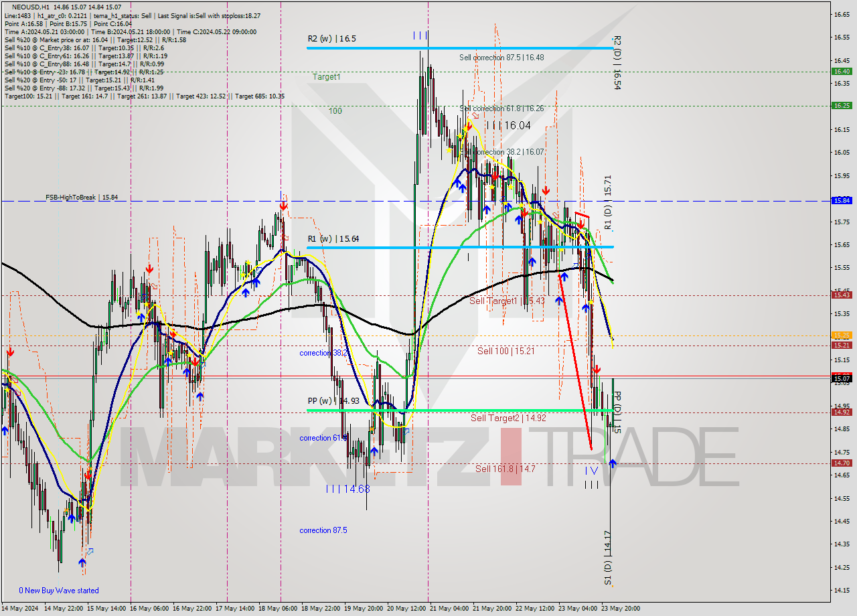Click the 14.55 price axis value
This screenshot has width=857, height=616.
click(842, 498)
